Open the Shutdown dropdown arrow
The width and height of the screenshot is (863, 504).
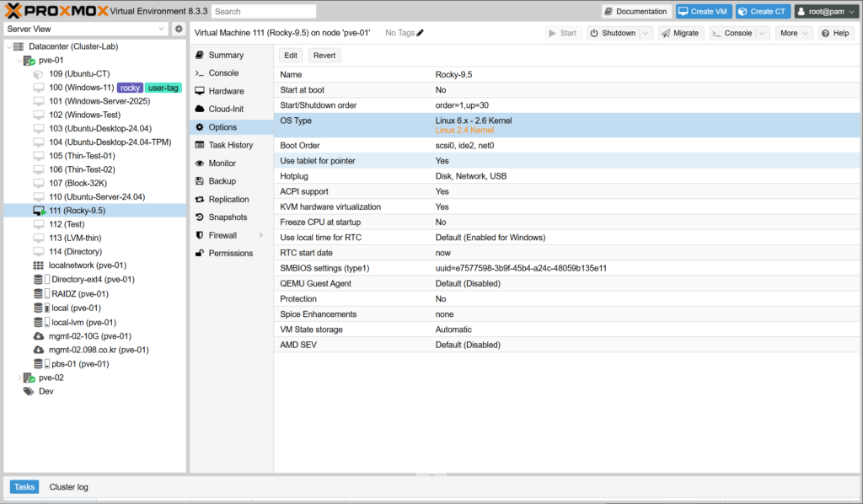click(646, 33)
